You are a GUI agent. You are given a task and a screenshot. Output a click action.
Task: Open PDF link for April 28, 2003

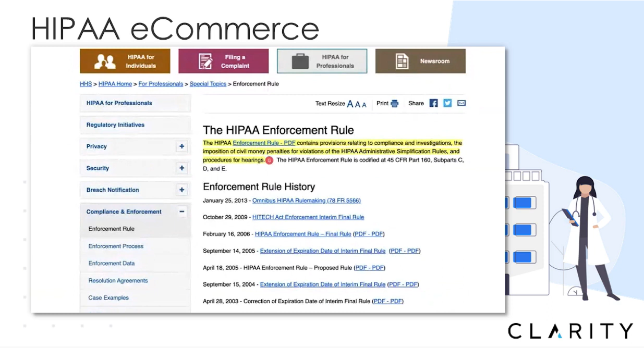388,301
